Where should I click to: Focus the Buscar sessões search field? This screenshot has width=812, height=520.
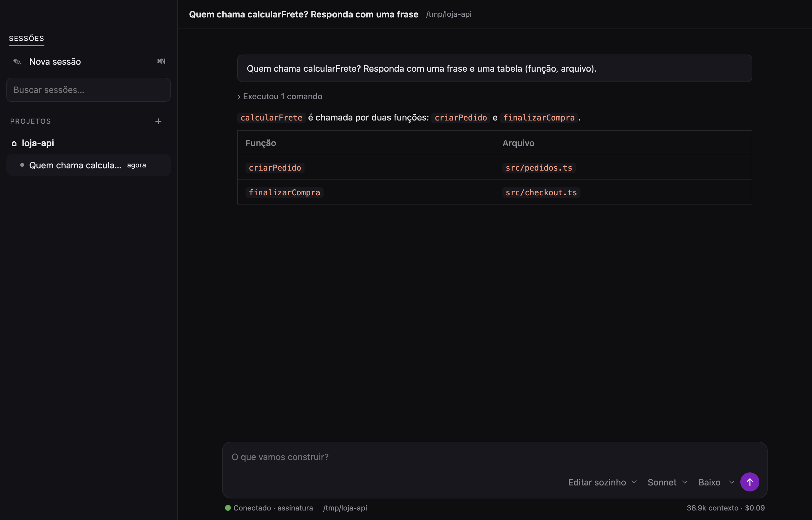point(88,90)
